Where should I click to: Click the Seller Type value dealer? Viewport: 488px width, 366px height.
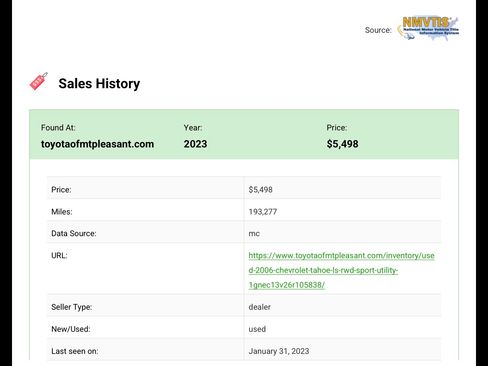click(x=259, y=307)
